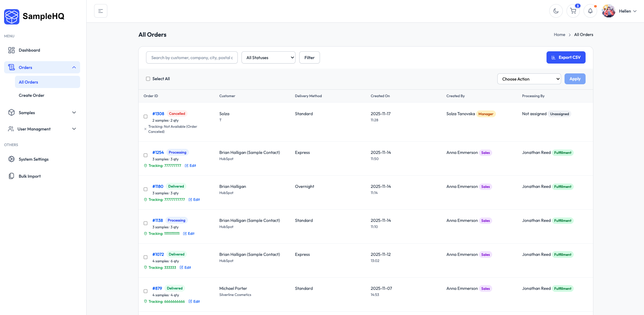
Task: Open the Choose Action dropdown
Action: [529, 78]
